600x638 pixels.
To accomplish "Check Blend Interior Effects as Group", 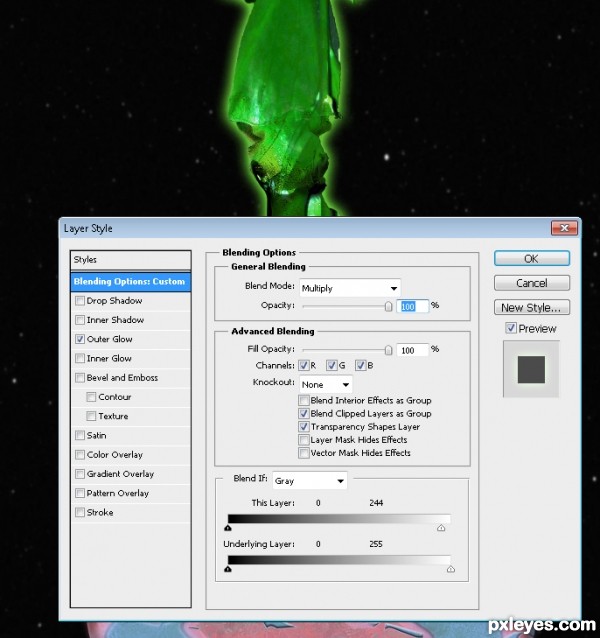I will coord(304,400).
